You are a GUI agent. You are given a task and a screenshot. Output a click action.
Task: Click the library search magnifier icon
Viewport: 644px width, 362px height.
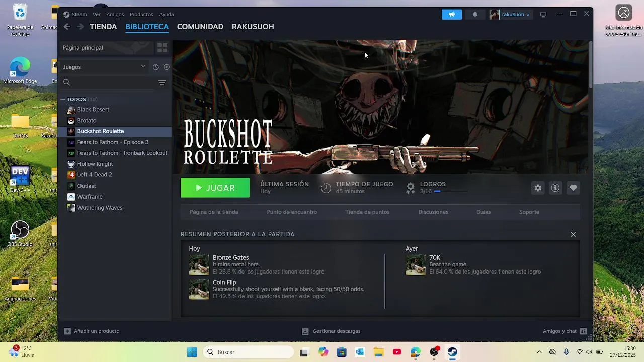[x=67, y=82]
